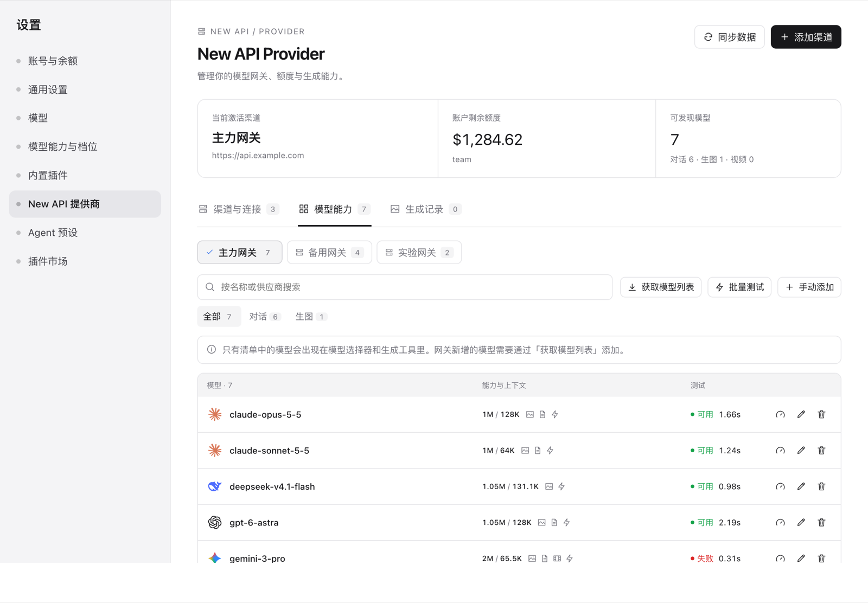Click the 添加渠道 button
This screenshot has height=603, width=868.
(x=806, y=37)
